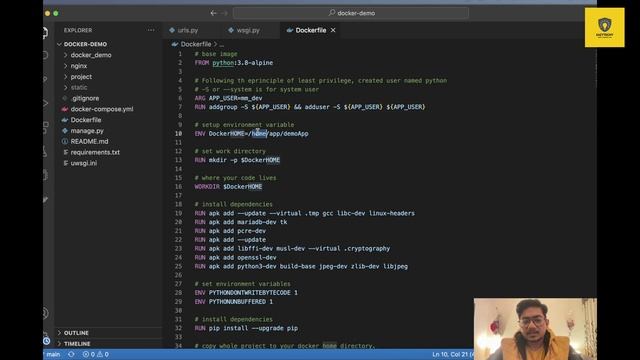Viewport: 640px width, 360px height.
Task: Click the sync changes icon in status bar
Action: pos(71,354)
